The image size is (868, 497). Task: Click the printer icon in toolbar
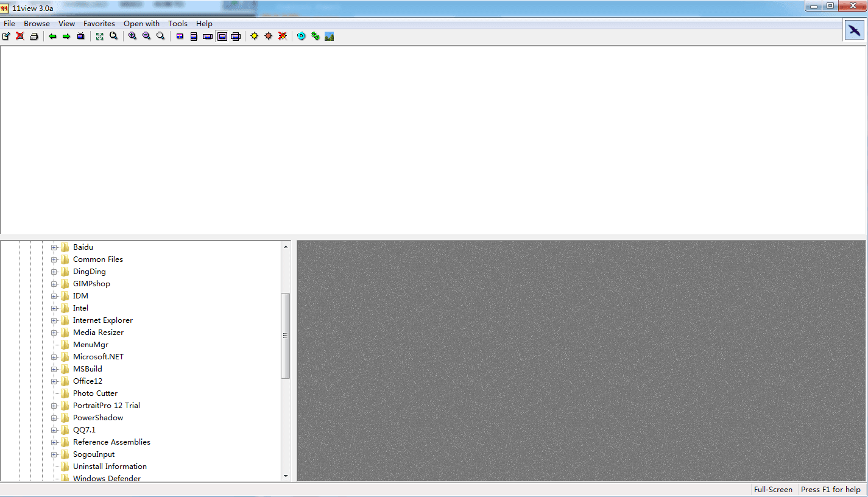pos(34,37)
